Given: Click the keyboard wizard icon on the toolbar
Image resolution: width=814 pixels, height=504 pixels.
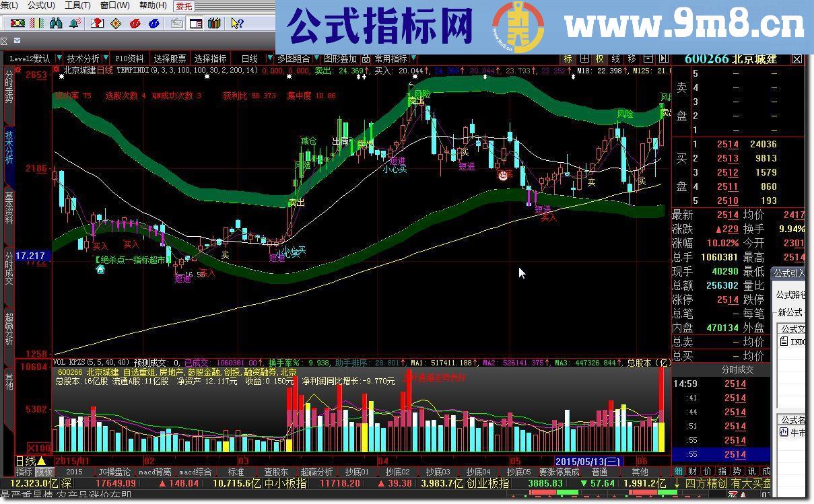Looking at the screenshot, I should click(176, 24).
